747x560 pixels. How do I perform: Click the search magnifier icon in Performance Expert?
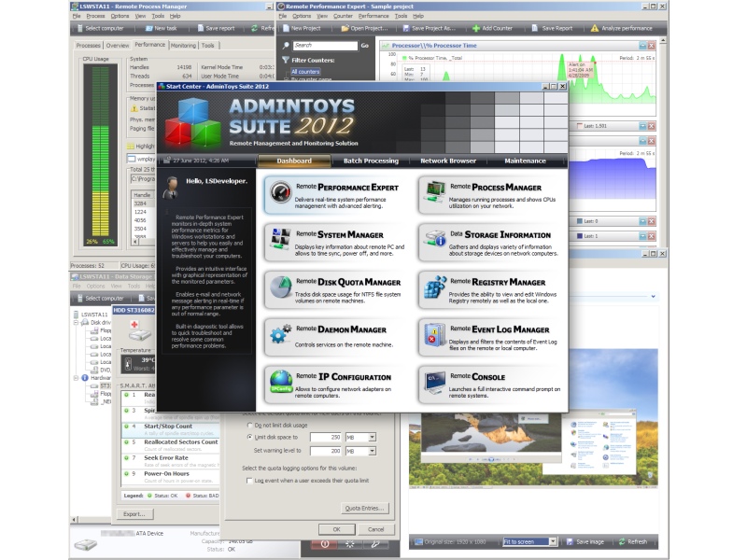pyautogui.click(x=286, y=46)
